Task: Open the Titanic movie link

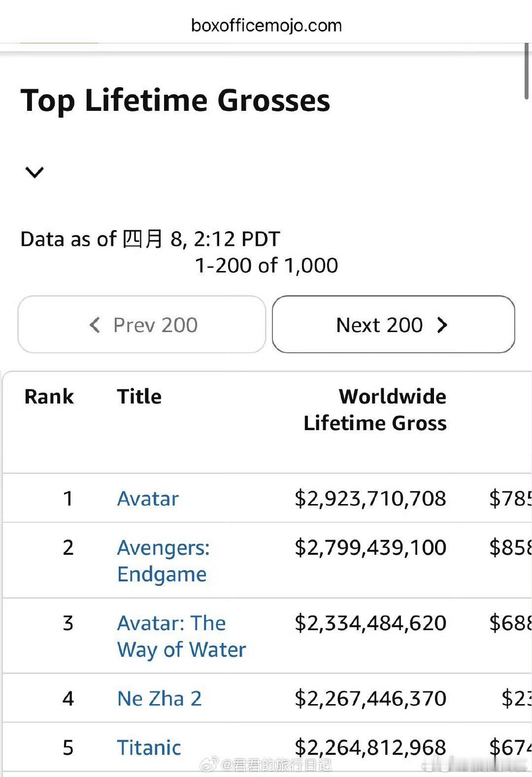Action: point(149,747)
